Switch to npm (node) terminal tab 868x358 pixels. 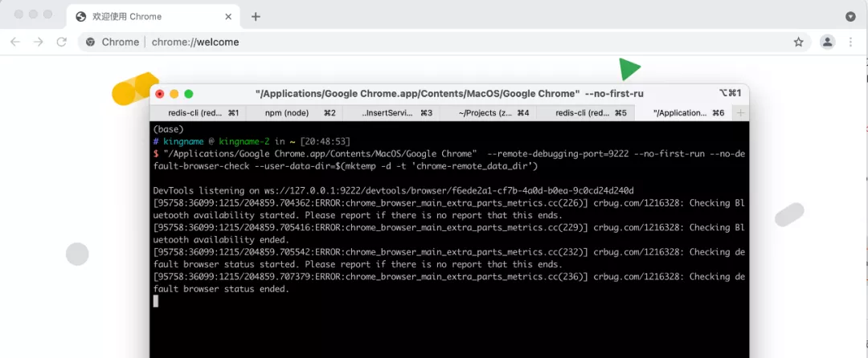point(294,112)
